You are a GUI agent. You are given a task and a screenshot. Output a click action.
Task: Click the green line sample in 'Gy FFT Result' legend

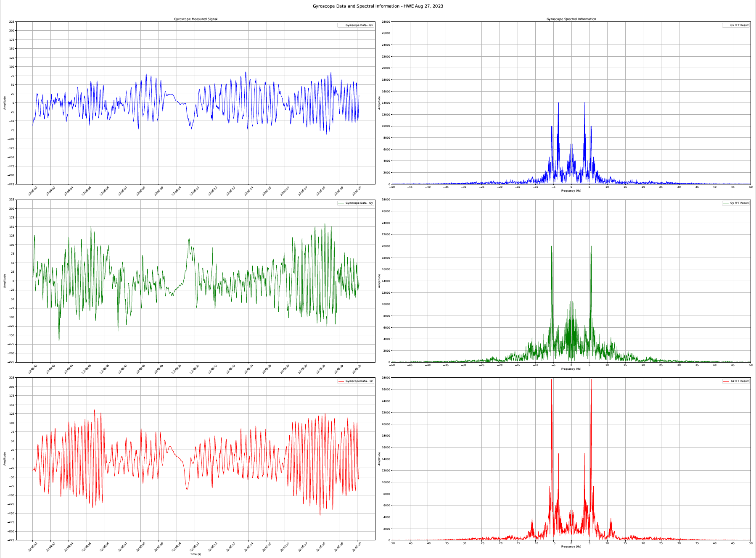click(726, 203)
